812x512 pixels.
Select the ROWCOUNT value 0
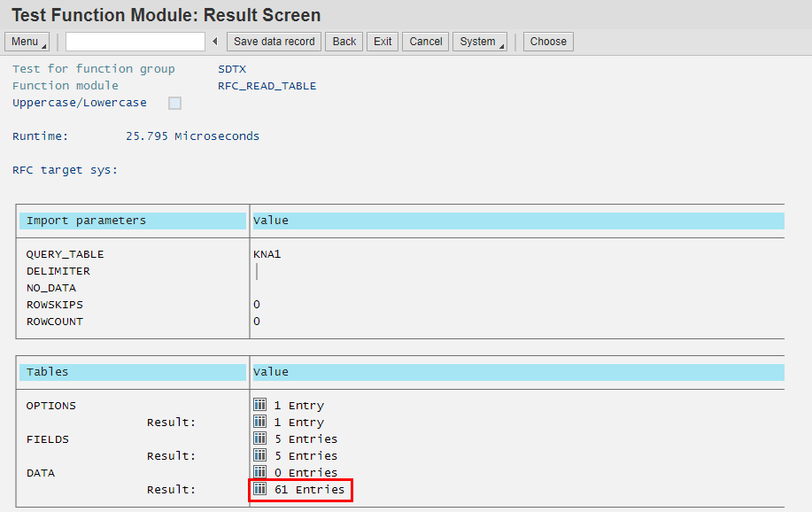[x=257, y=322]
